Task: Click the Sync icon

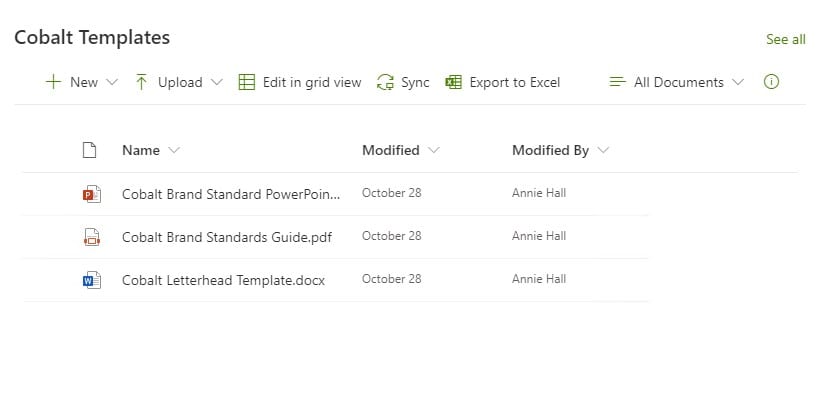Action: (385, 82)
